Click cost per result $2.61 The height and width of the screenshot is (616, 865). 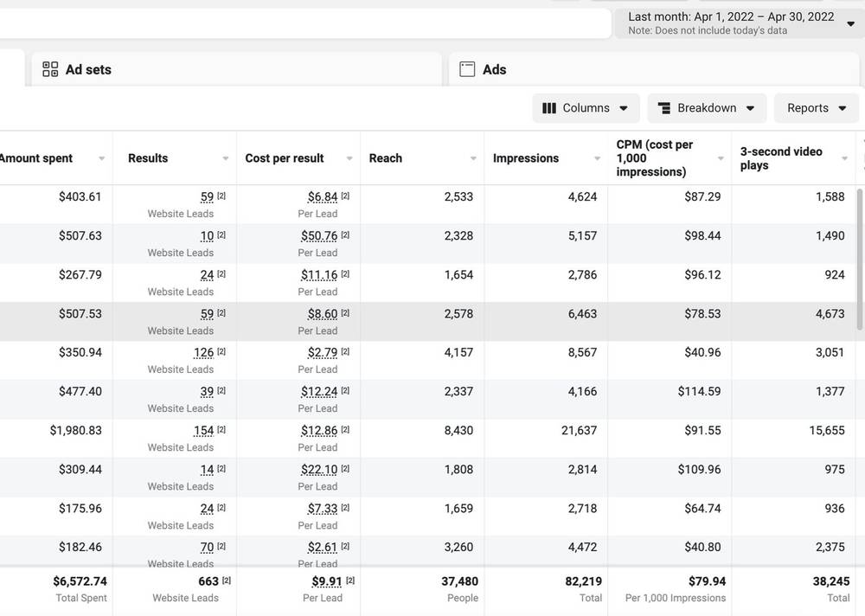pyautogui.click(x=323, y=548)
